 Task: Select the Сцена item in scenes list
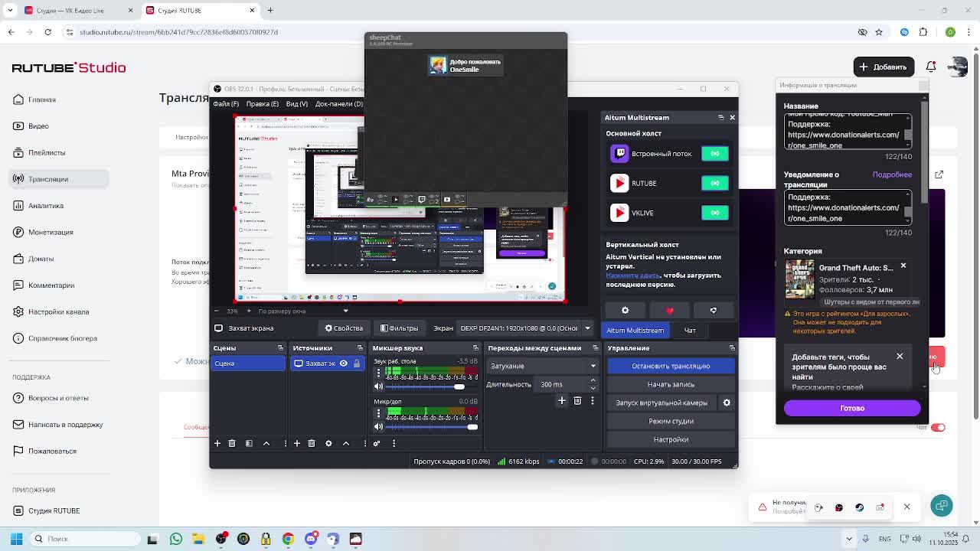coord(247,364)
